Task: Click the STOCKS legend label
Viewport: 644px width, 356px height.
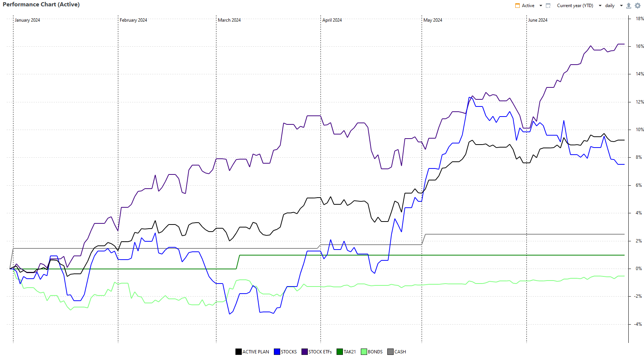Action: pos(289,352)
